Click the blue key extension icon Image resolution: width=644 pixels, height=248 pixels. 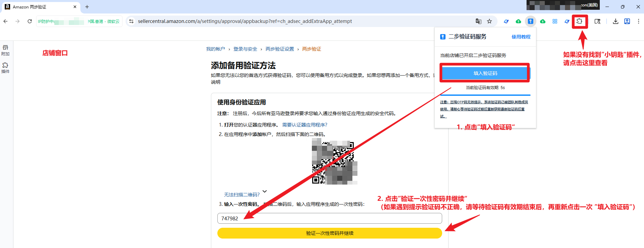tap(531, 21)
